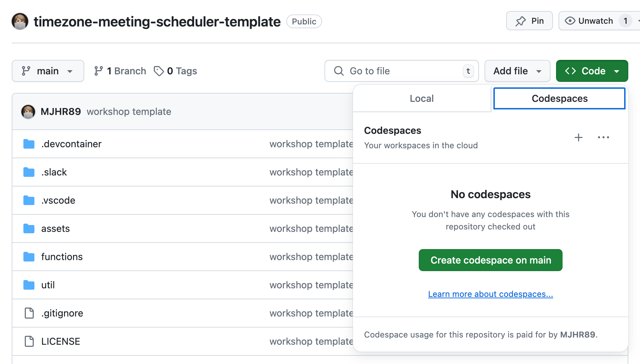Click the tag icon next to 0 Tags
The height and width of the screenshot is (364, 640).
(x=159, y=71)
